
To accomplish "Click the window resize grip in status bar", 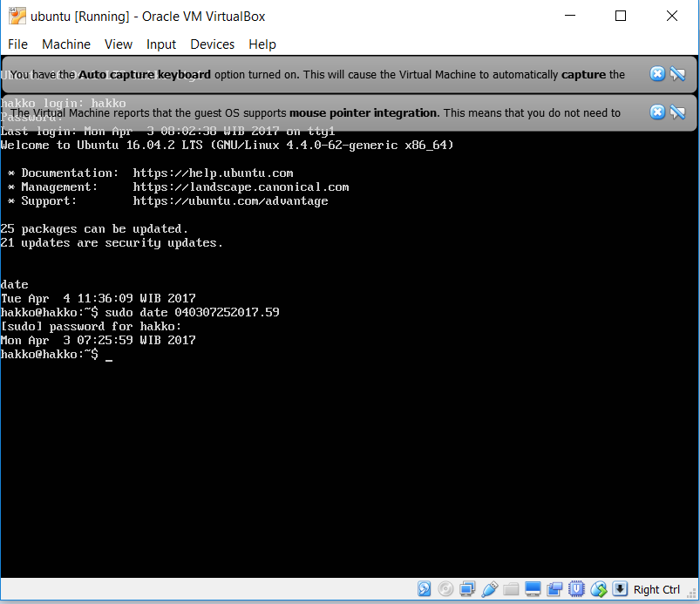I will click(x=692, y=594).
